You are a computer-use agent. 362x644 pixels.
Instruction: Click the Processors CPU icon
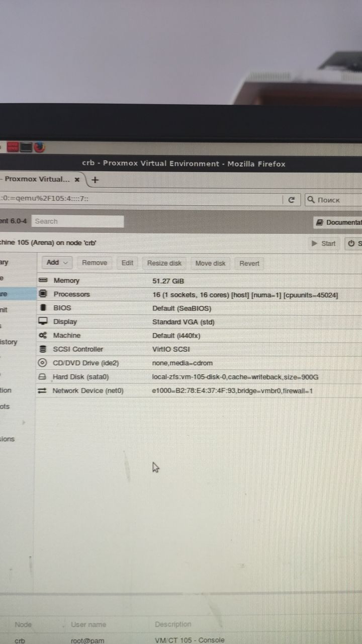tap(43, 294)
